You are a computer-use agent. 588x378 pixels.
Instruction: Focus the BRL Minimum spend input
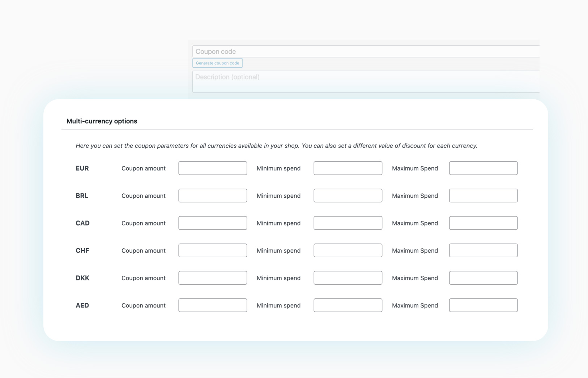(348, 196)
